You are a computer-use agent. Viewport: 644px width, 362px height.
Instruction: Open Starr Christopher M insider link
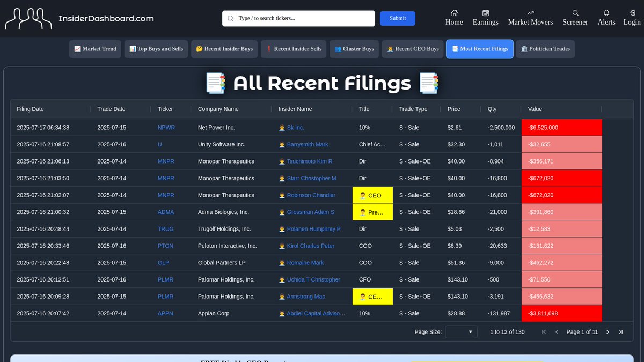pos(312,178)
